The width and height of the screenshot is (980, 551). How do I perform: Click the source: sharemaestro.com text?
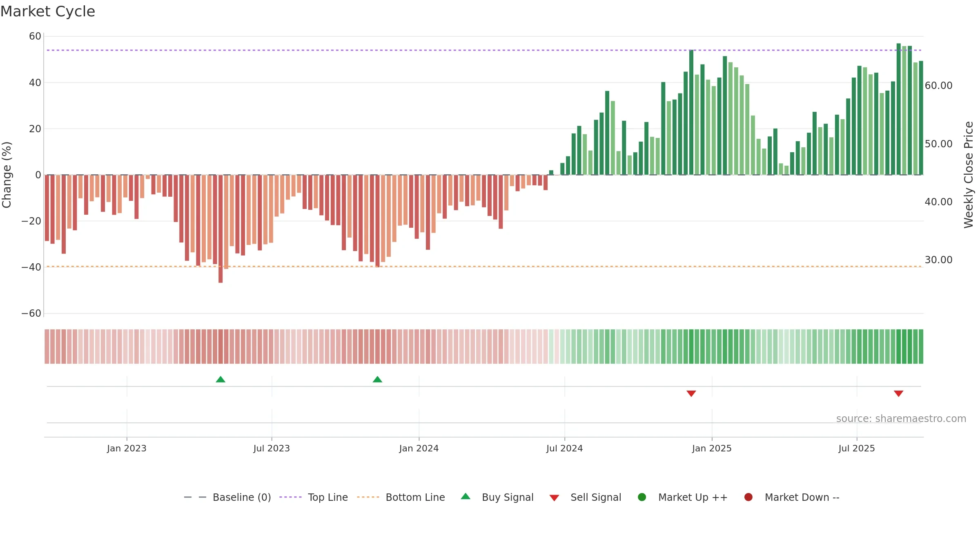pyautogui.click(x=901, y=419)
